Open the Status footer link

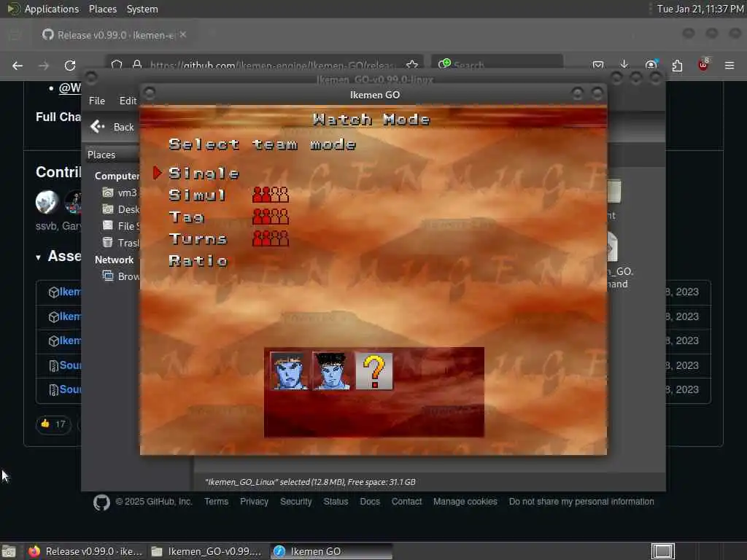tap(336, 502)
